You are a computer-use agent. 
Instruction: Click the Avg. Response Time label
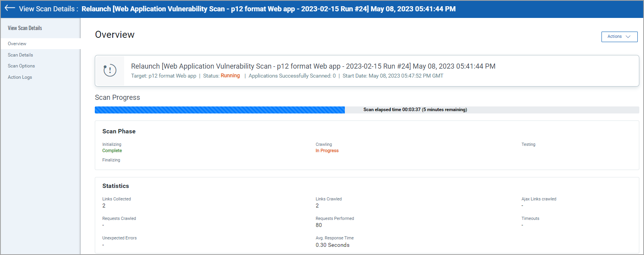click(x=335, y=238)
